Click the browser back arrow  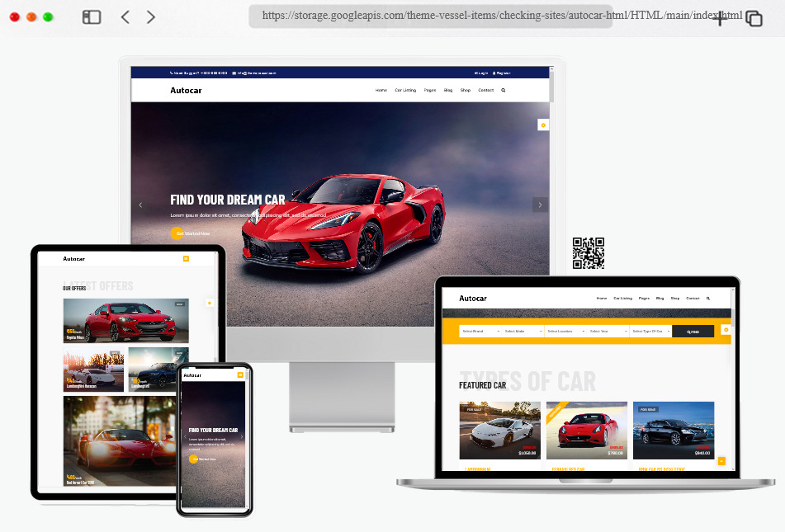(125, 16)
